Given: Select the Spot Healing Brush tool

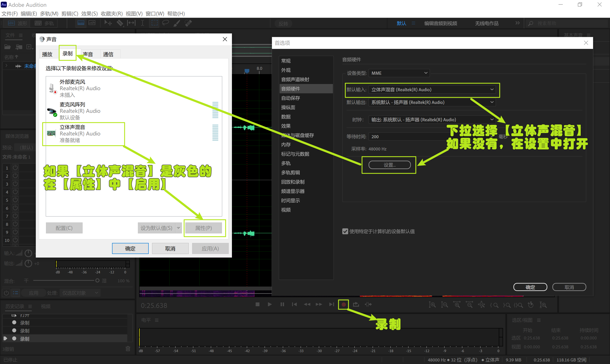Looking at the screenshot, I should pyautogui.click(x=188, y=23).
